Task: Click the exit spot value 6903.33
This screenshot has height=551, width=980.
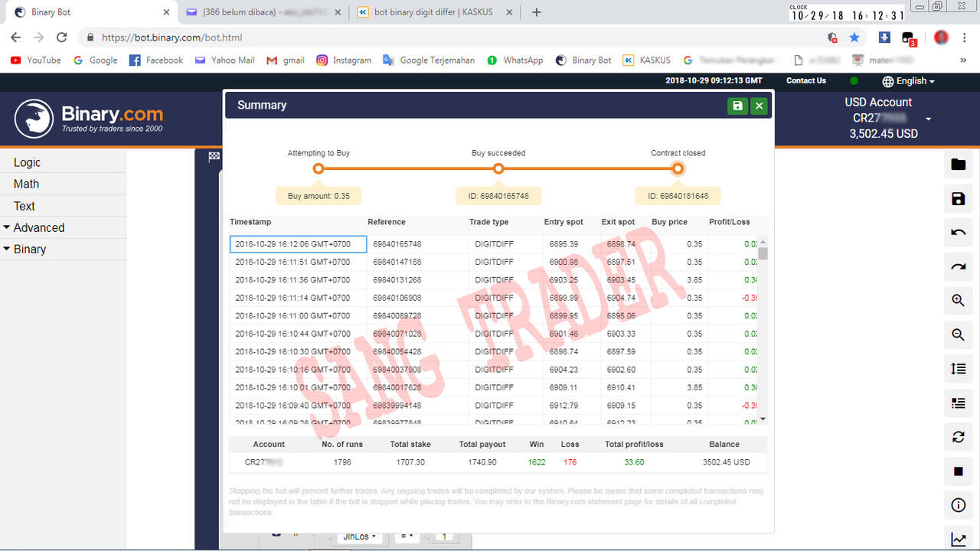Action: [x=621, y=334]
